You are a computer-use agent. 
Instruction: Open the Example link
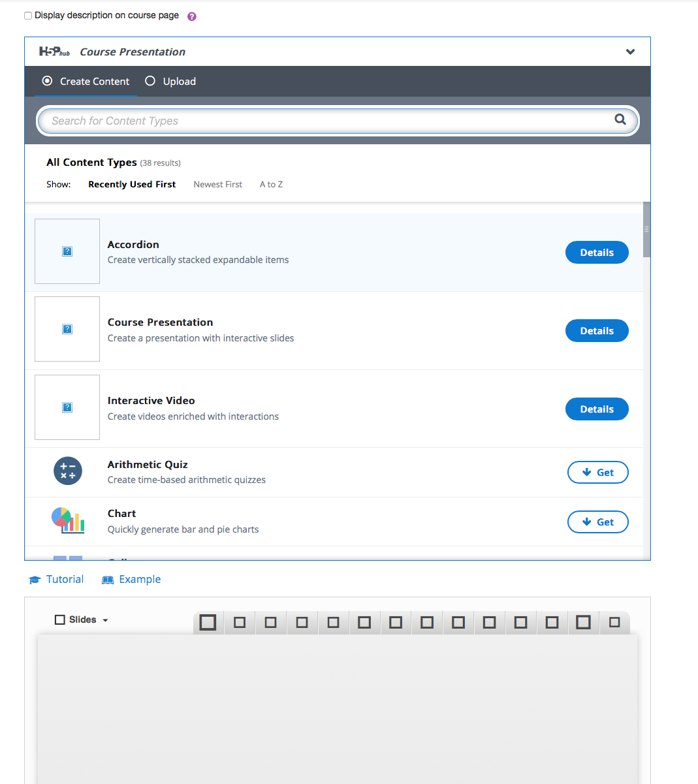[131, 579]
